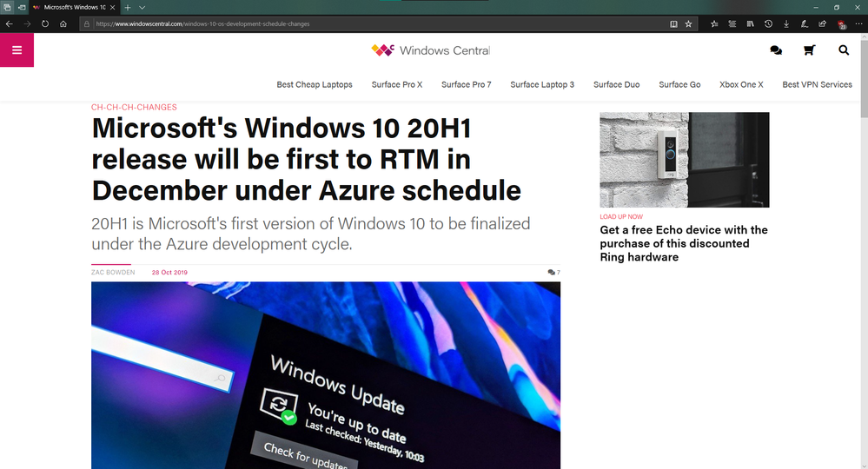This screenshot has height=469, width=868.
Task: Open author Zac Bowden's profile
Action: pyautogui.click(x=113, y=272)
